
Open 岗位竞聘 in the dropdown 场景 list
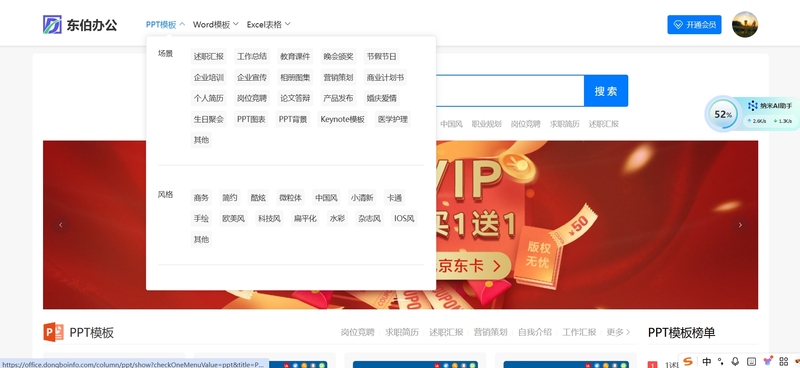(252, 98)
